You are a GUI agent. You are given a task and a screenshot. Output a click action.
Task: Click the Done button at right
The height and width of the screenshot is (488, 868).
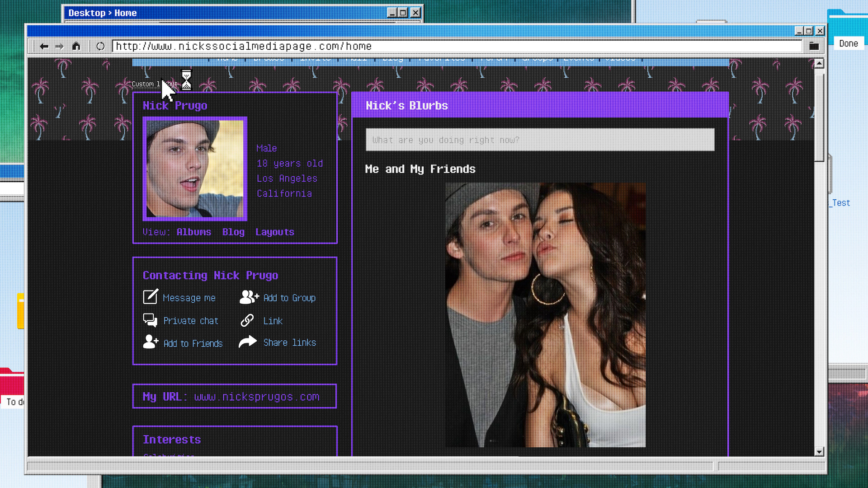click(x=849, y=43)
